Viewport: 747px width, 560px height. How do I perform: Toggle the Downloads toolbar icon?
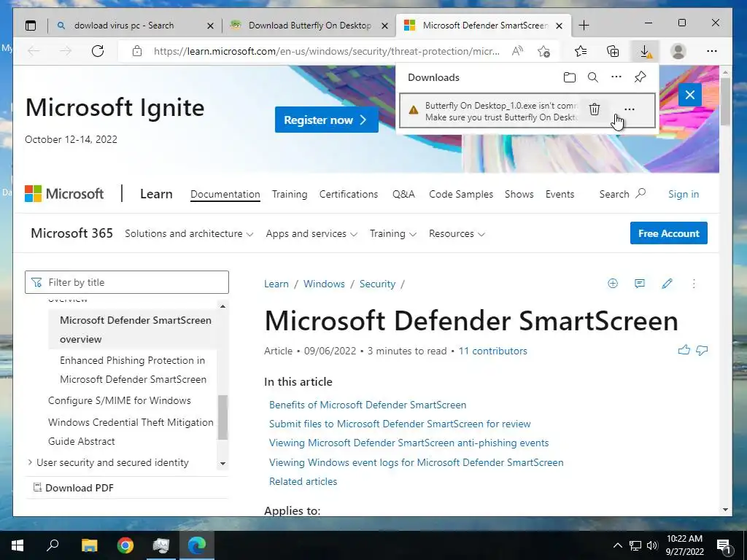point(645,51)
